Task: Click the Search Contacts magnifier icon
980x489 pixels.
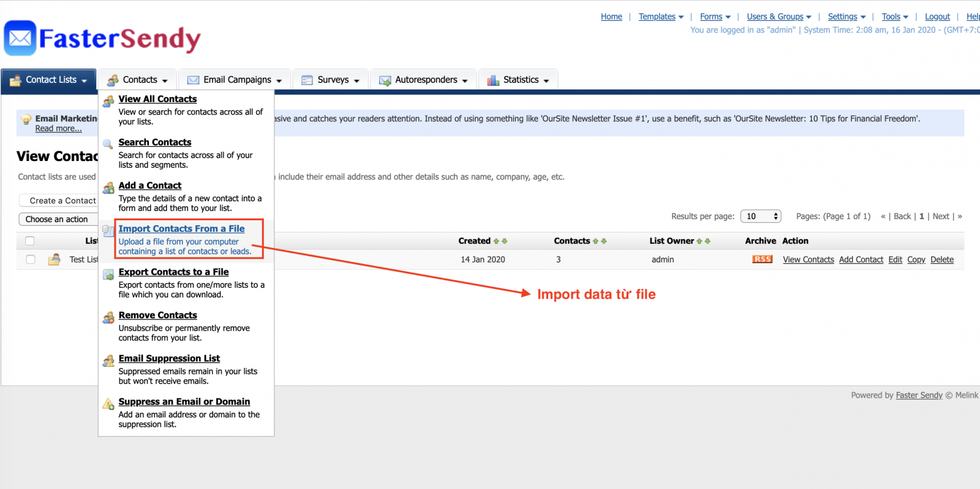Action: [x=108, y=144]
